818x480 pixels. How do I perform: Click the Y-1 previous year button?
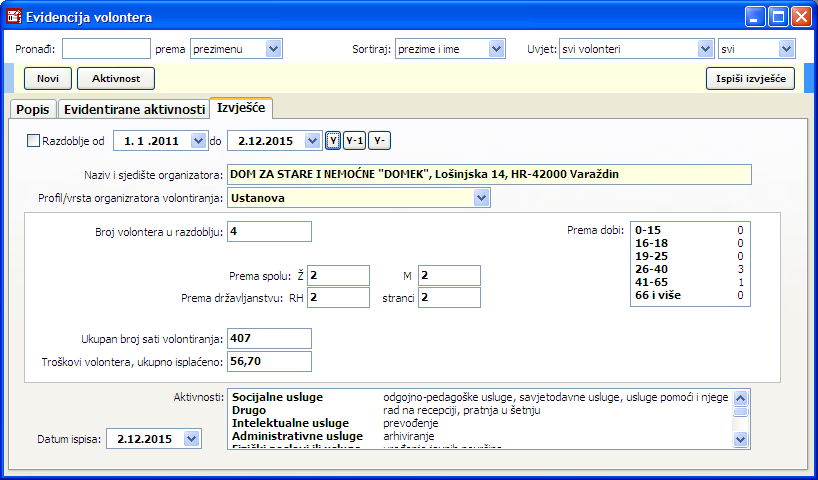pos(354,141)
